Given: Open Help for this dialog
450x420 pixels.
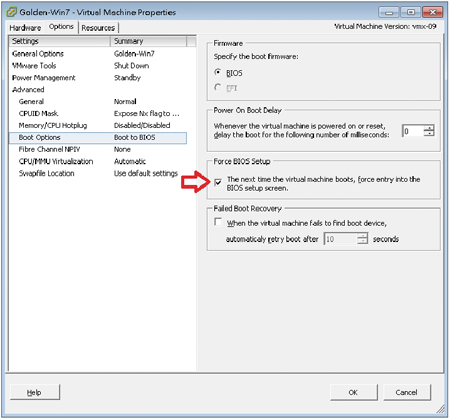Looking at the screenshot, I should pos(35,392).
